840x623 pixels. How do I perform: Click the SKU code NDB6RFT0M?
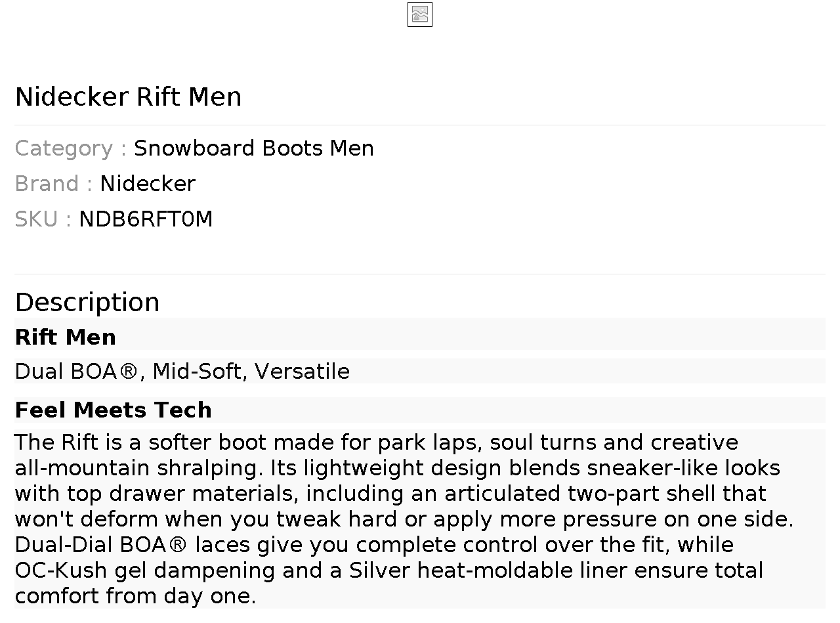coord(146,219)
